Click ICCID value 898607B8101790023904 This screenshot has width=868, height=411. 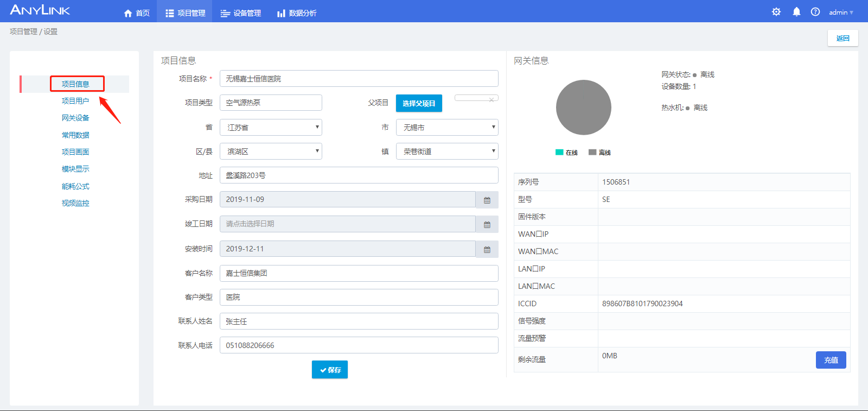click(x=642, y=303)
